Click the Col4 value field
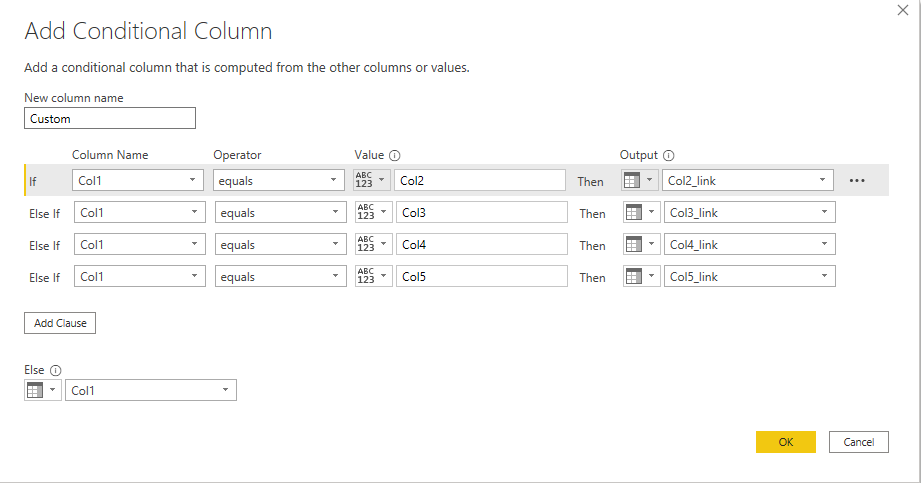The height and width of the screenshot is (483, 921). pyautogui.click(x=482, y=244)
